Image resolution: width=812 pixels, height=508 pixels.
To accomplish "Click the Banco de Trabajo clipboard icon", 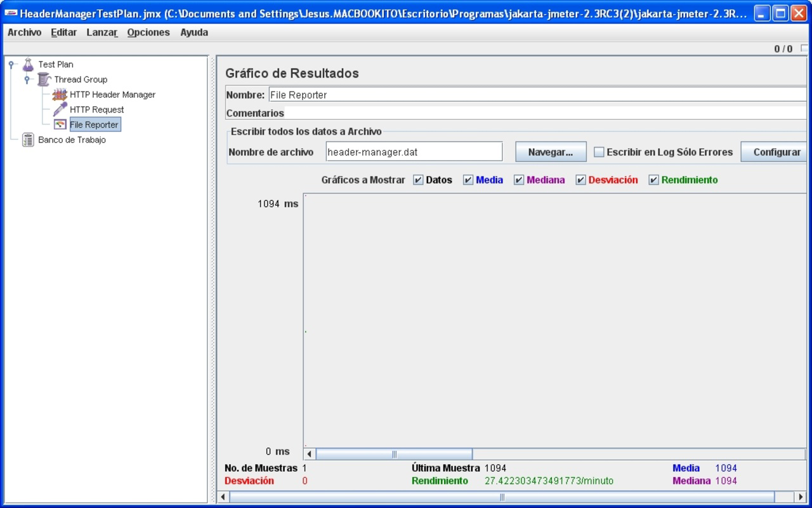I will (x=28, y=140).
